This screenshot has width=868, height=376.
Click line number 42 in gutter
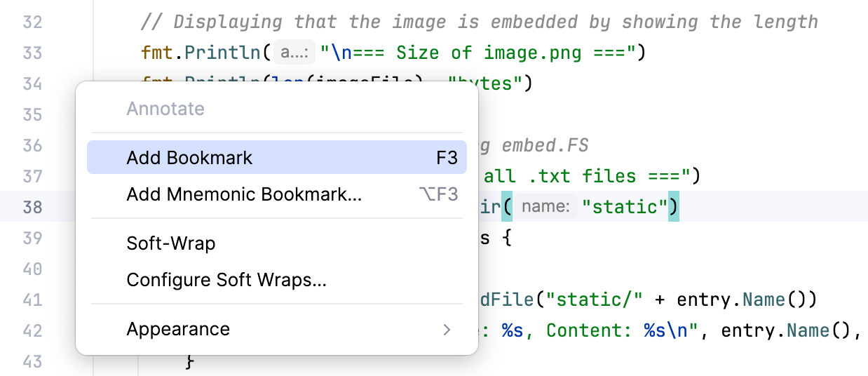pyautogui.click(x=33, y=330)
